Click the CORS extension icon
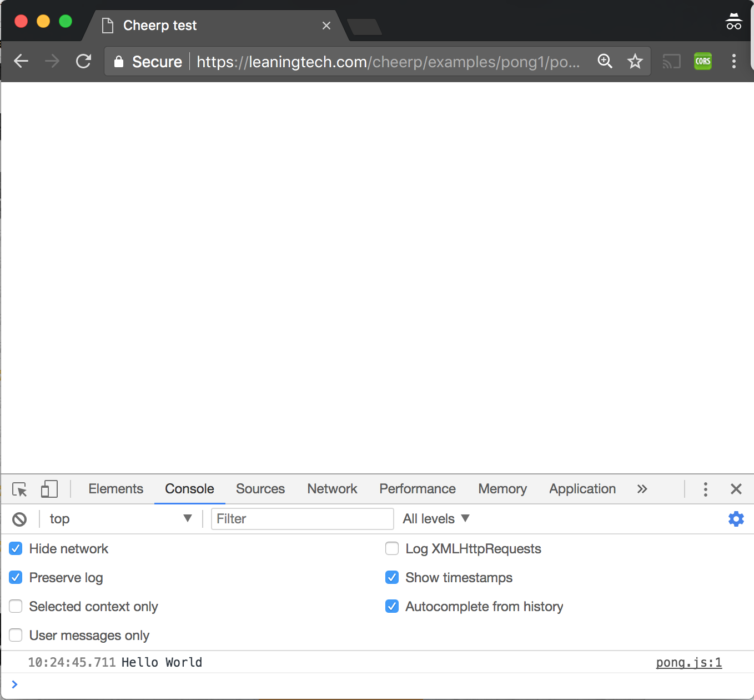Image resolution: width=754 pixels, height=700 pixels. tap(702, 61)
